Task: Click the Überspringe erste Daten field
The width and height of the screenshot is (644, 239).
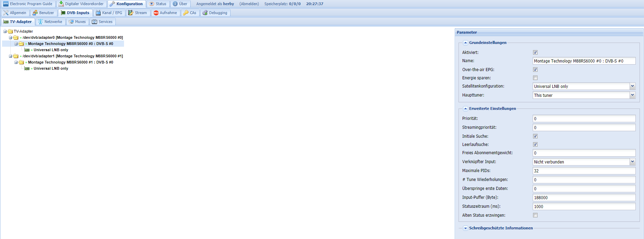Action: point(584,189)
